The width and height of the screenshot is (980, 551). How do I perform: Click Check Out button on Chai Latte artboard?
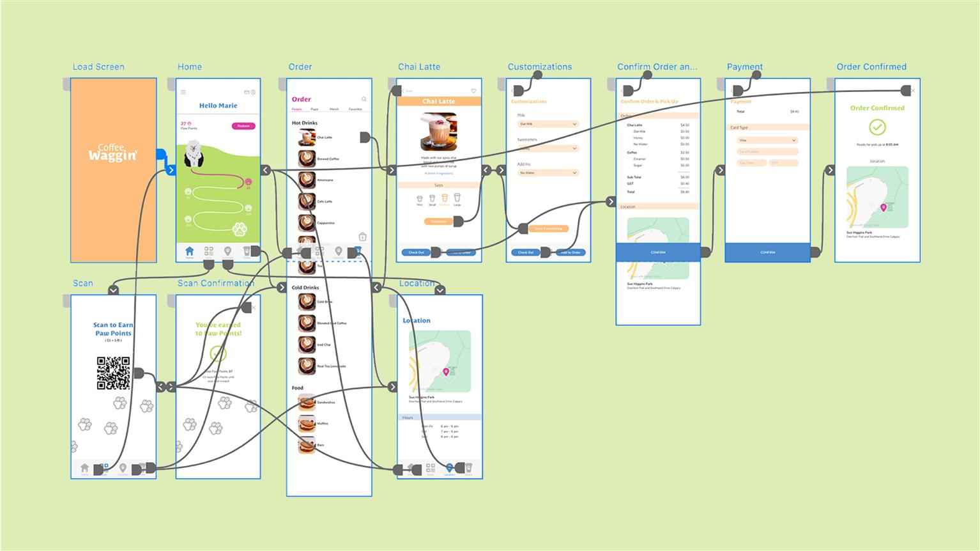click(416, 252)
